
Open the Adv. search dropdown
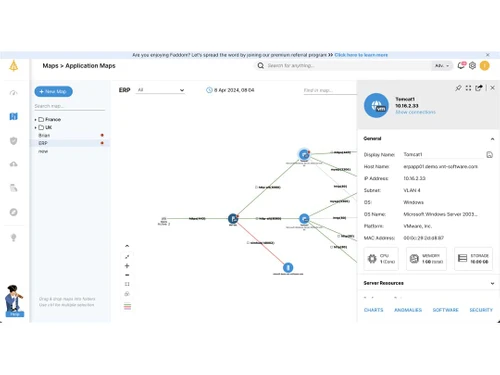(x=442, y=66)
